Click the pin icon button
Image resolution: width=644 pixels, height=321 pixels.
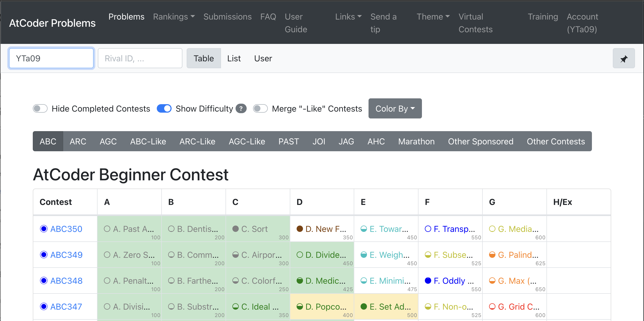coord(624,58)
